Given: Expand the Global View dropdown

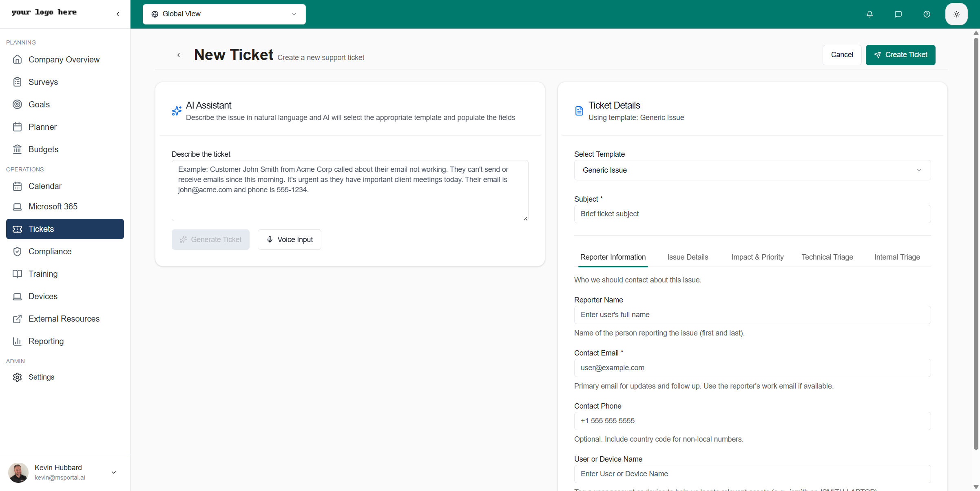Looking at the screenshot, I should [224, 14].
